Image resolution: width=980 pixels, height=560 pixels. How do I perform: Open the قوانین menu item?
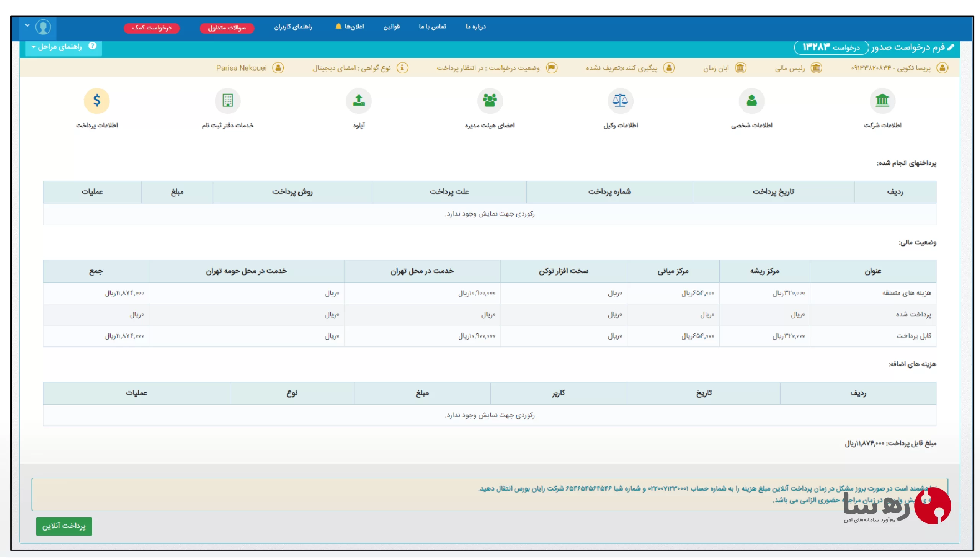[391, 26]
